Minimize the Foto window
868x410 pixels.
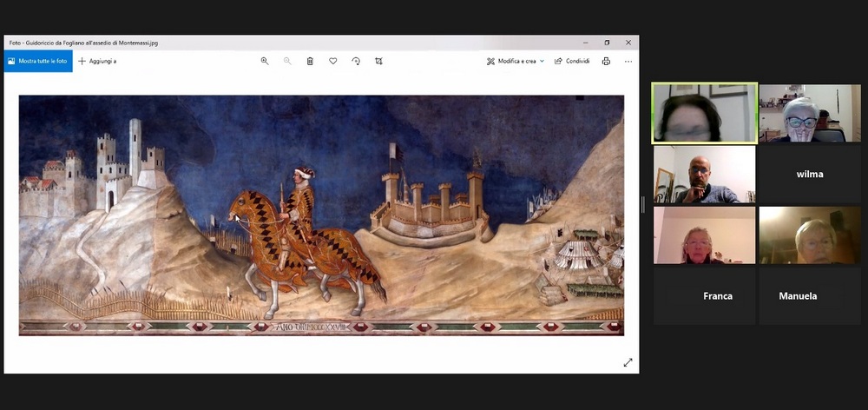(586, 43)
